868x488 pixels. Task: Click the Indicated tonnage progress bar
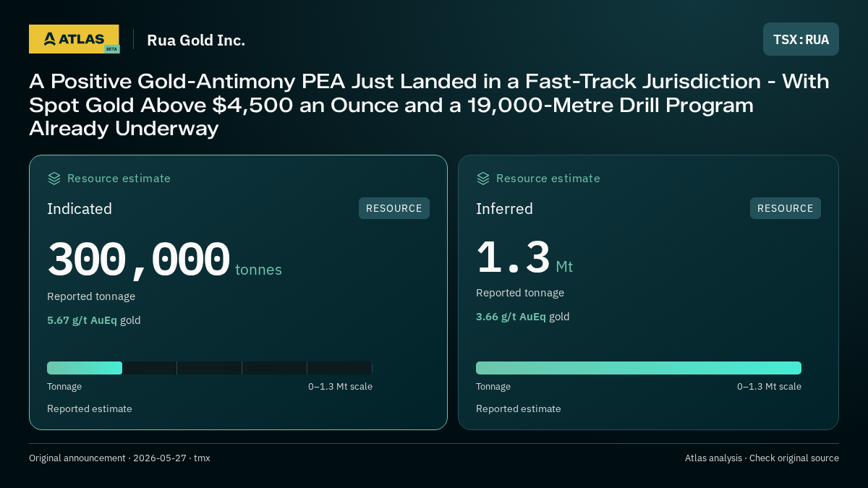(210, 368)
